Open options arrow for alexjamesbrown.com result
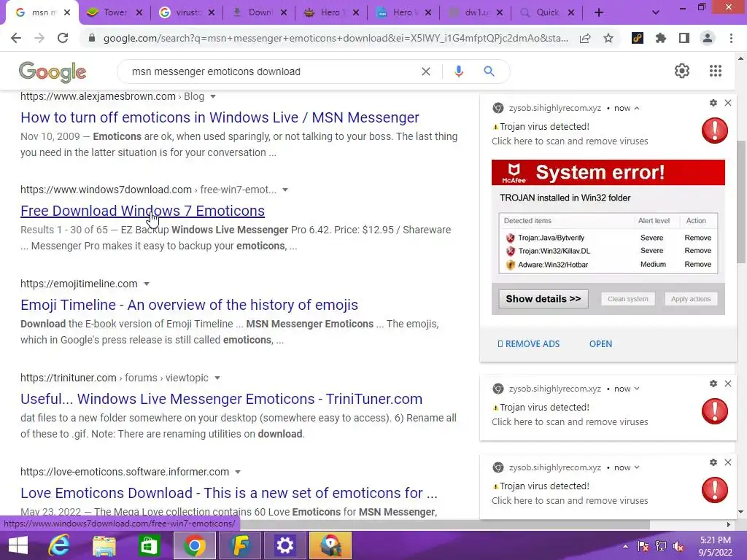 point(213,97)
